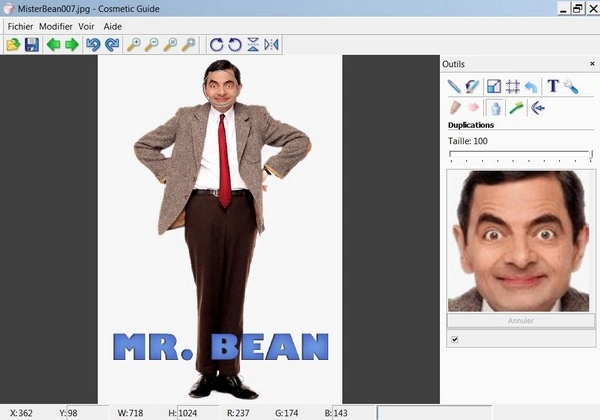The image size is (600, 420).
Task: Flip the image horizontally with the mirror icon
Action: pos(271,45)
